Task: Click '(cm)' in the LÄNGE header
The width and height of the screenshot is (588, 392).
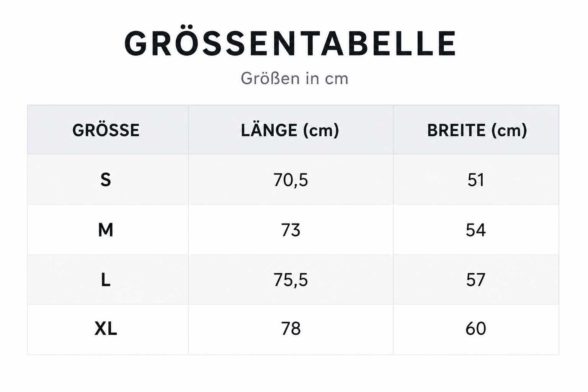Action: [321, 130]
